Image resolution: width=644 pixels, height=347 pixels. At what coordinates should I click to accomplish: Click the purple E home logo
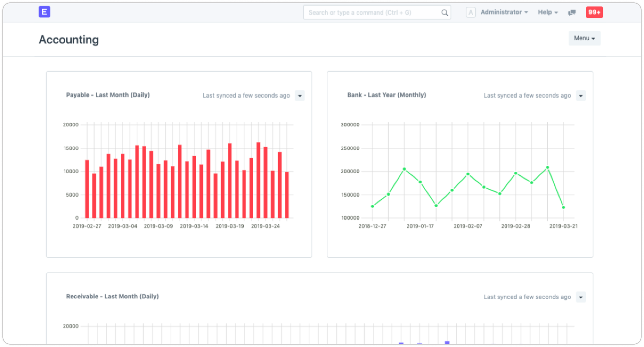tap(44, 12)
